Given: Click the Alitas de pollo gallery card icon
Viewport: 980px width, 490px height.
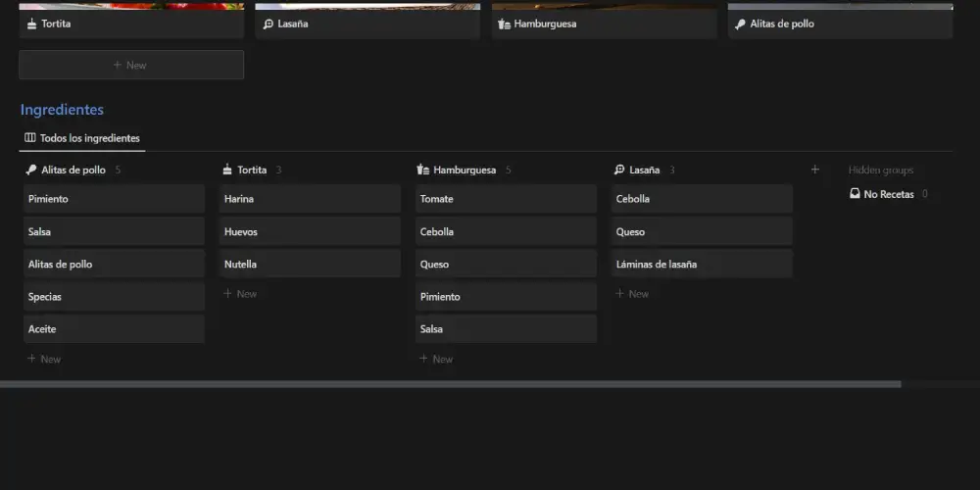Looking at the screenshot, I should coord(741,24).
